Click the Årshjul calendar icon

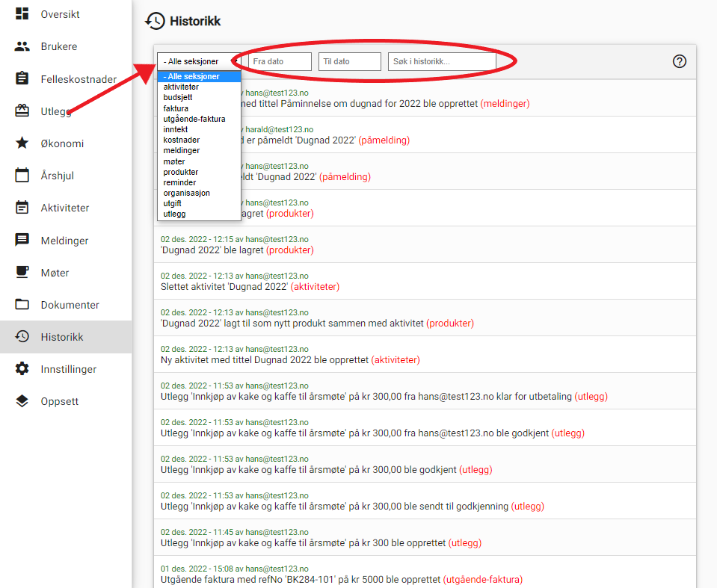pos(22,175)
